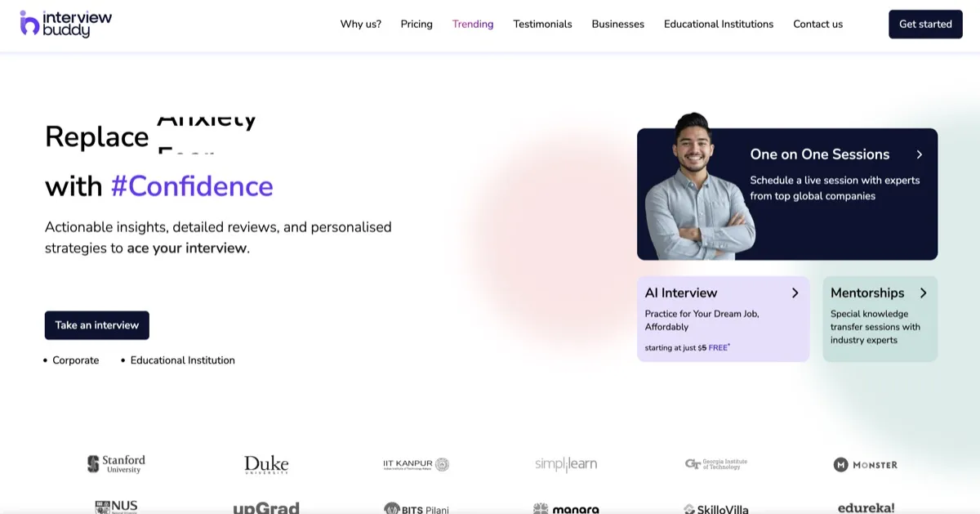Click the Get started button
Image resolution: width=980 pixels, height=514 pixels.
(925, 24)
